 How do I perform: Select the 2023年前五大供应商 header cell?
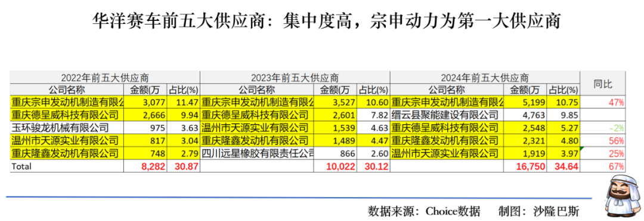(x=295, y=78)
